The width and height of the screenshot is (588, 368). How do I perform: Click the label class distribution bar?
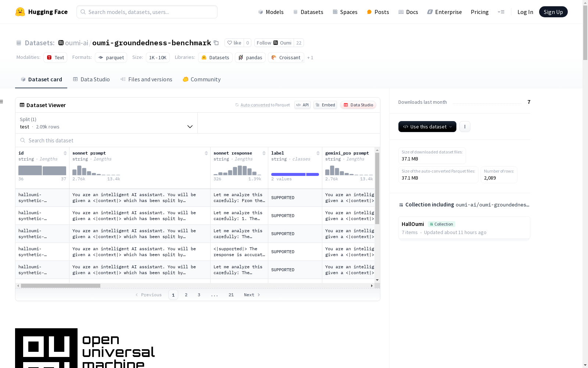click(x=295, y=174)
